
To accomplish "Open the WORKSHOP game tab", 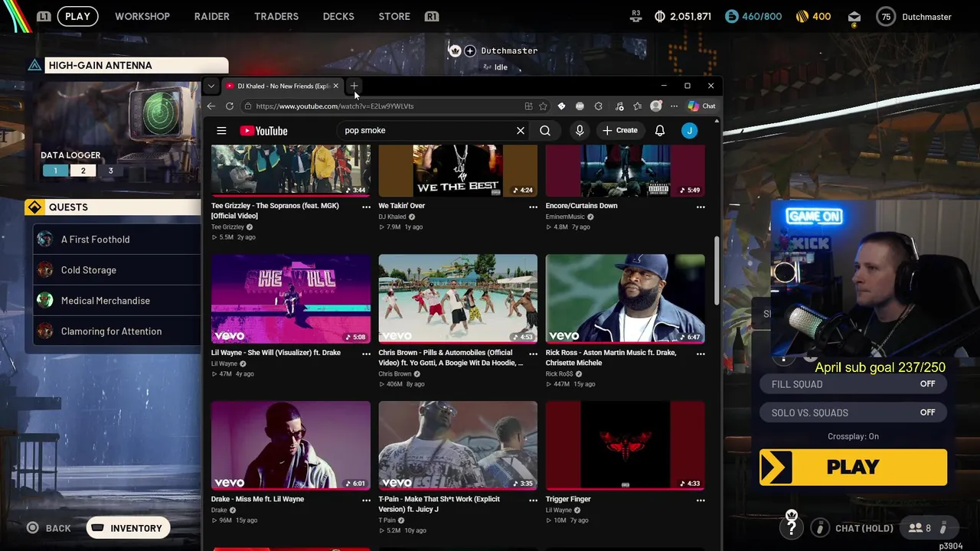I will click(x=142, y=16).
